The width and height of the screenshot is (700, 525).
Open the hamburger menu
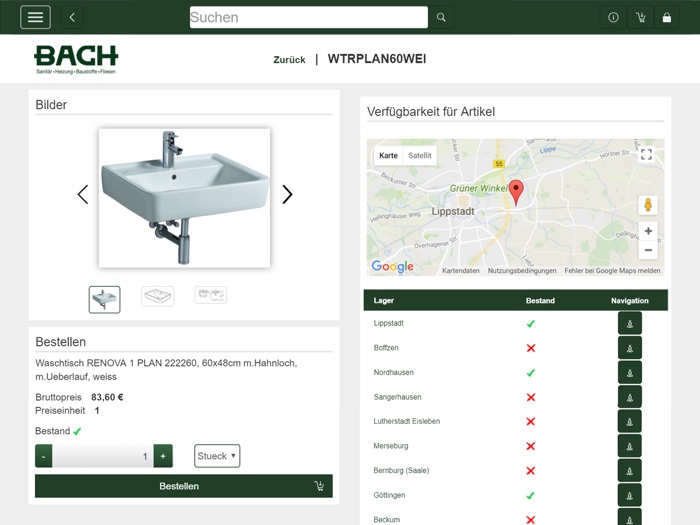(x=35, y=17)
